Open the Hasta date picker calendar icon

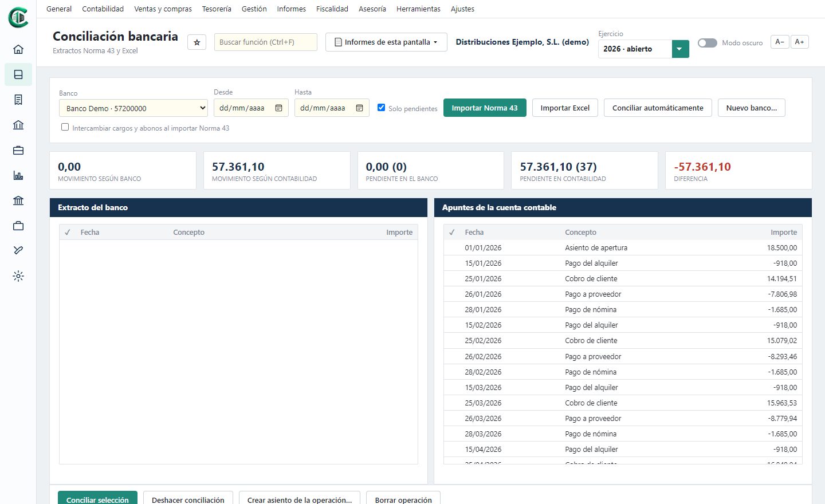click(360, 108)
